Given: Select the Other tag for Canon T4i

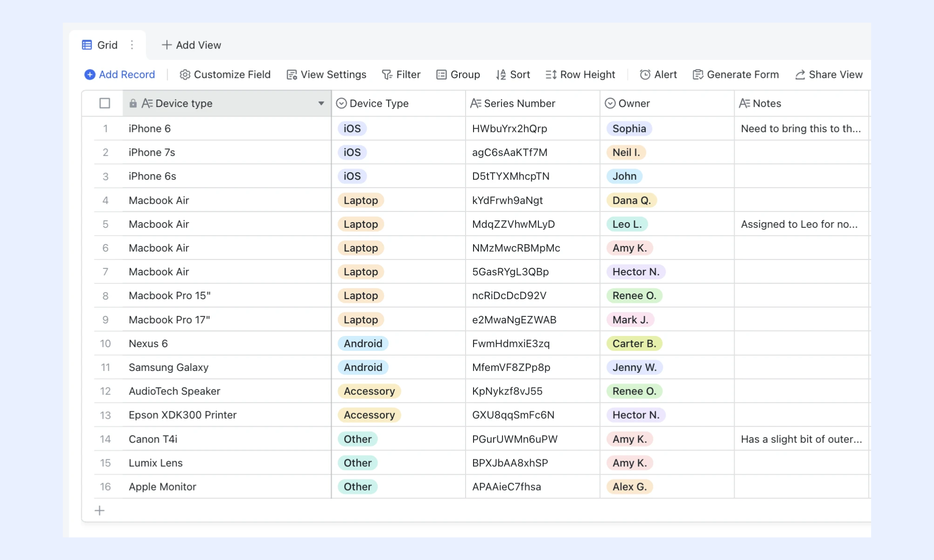Looking at the screenshot, I should [x=358, y=439].
